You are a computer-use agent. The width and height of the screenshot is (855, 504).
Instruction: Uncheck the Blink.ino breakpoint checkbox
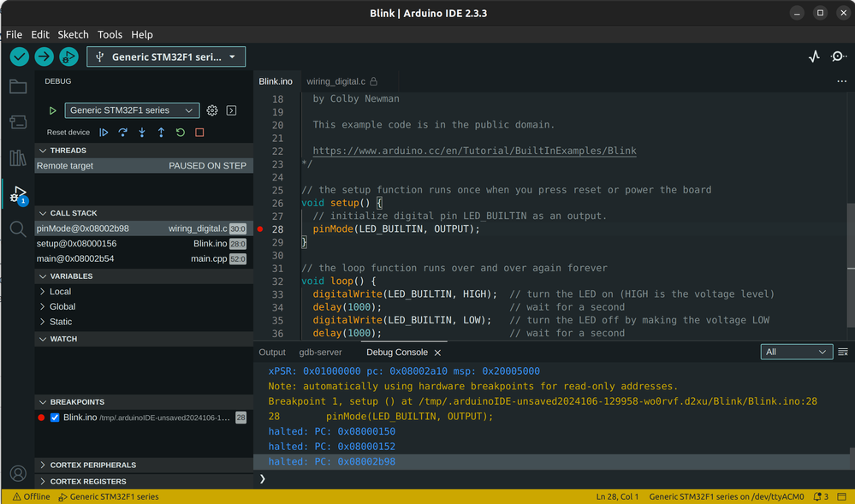coord(55,418)
